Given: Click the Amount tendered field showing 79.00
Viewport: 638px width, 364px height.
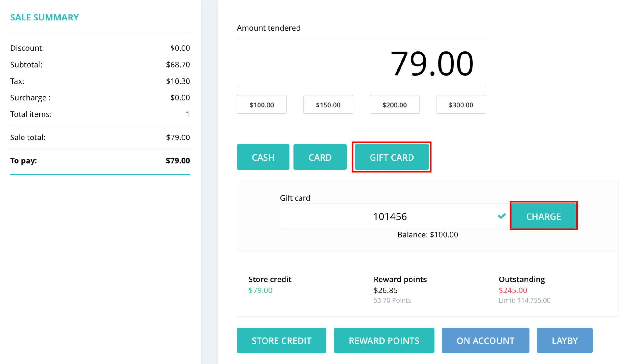Looking at the screenshot, I should click(x=361, y=63).
